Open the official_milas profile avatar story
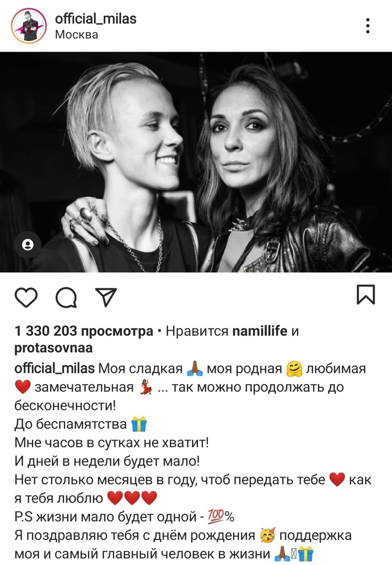Screen dimensions: 392x565 coord(29,26)
